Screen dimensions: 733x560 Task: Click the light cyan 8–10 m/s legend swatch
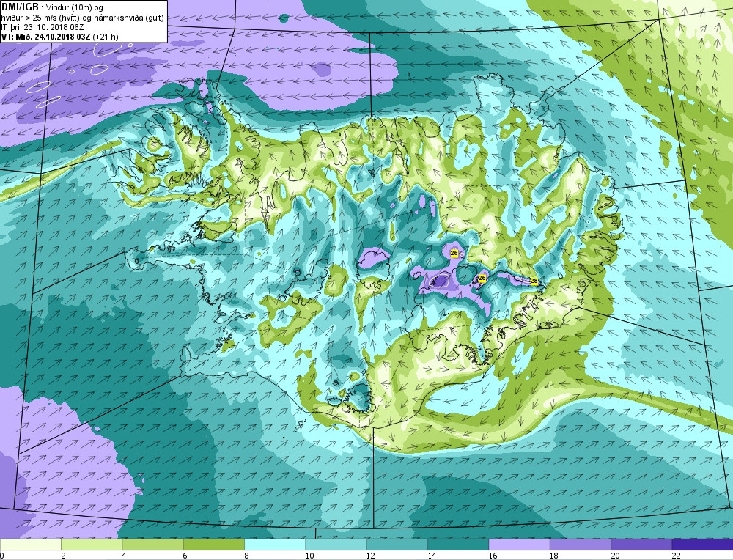275,545
